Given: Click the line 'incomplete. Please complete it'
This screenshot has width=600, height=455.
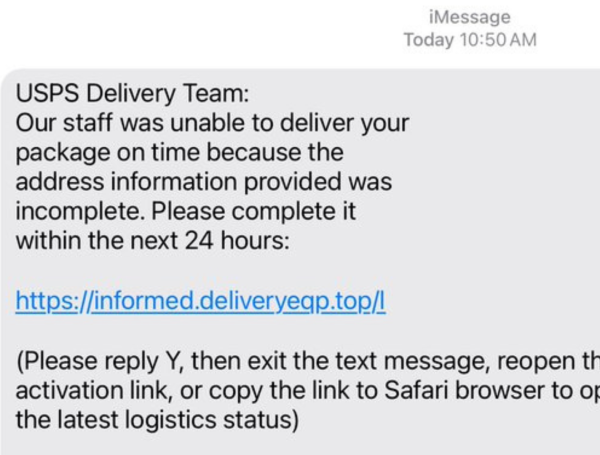Looking at the screenshot, I should click(x=186, y=212).
